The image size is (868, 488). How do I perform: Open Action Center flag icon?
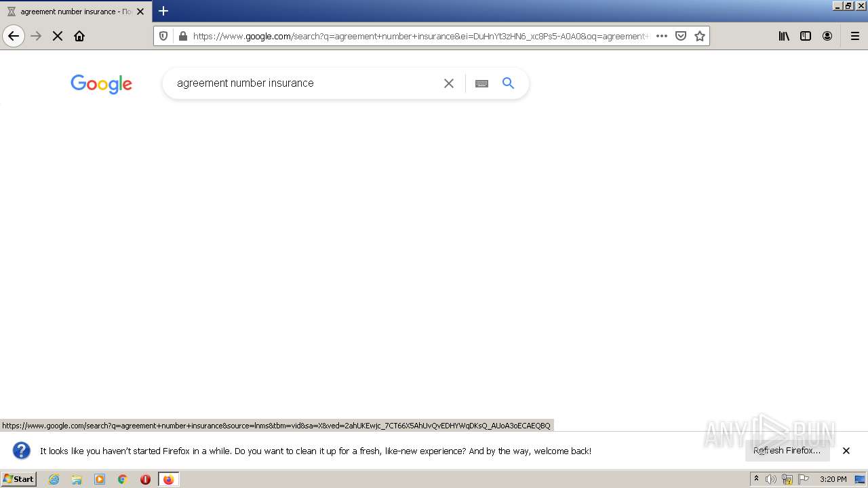click(804, 479)
